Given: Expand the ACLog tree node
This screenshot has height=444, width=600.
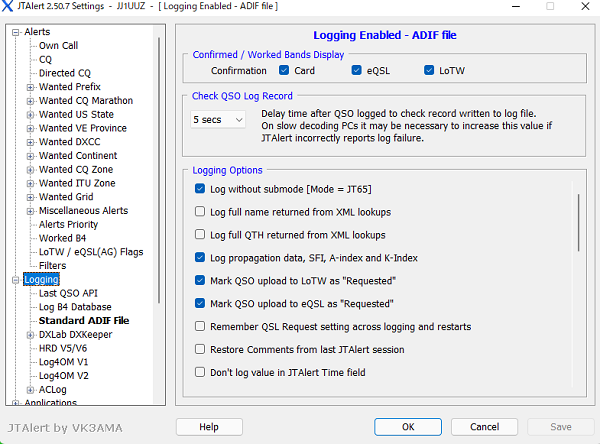Looking at the screenshot, I should (x=30, y=390).
